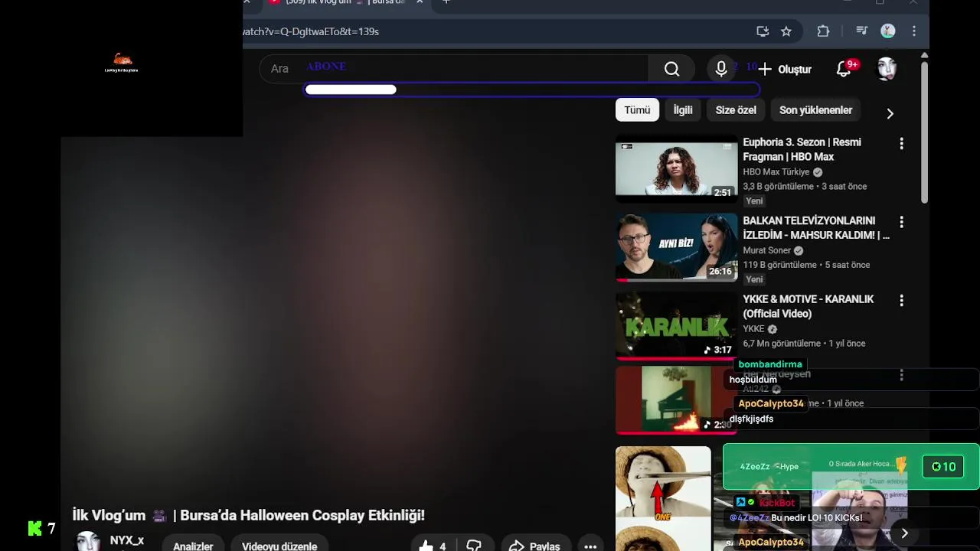Show more filter chips with right arrow
This screenshot has height=551, width=980.
point(890,113)
